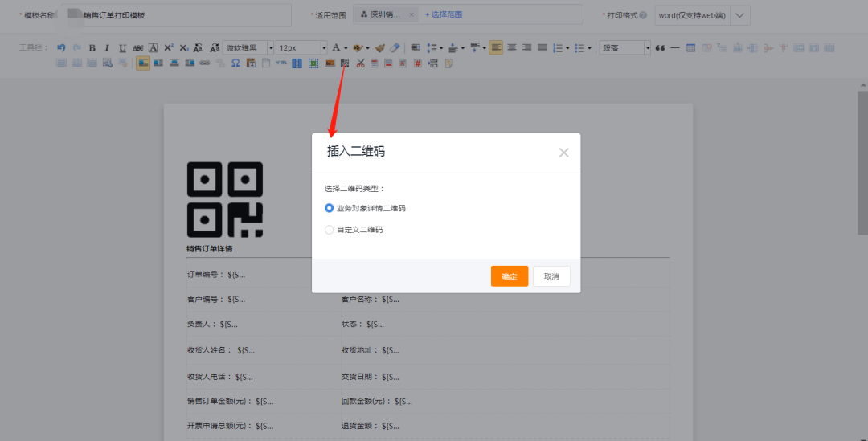Click the insert hyperlink chain icon
This screenshot has width=868, height=441.
click(205, 63)
